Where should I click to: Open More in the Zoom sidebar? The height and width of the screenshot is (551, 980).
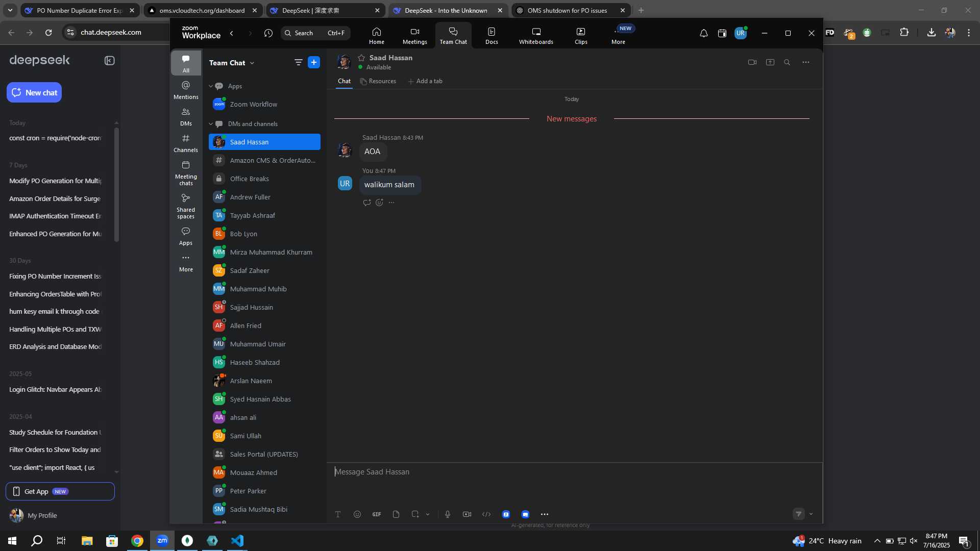(x=186, y=263)
